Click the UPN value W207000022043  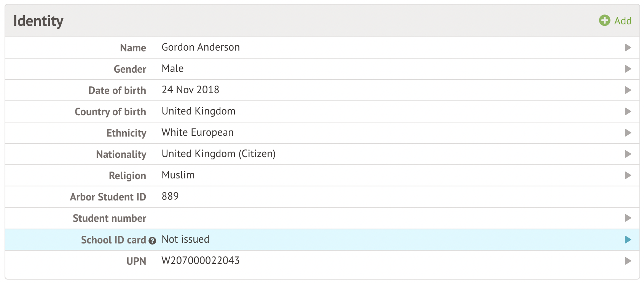tap(201, 261)
